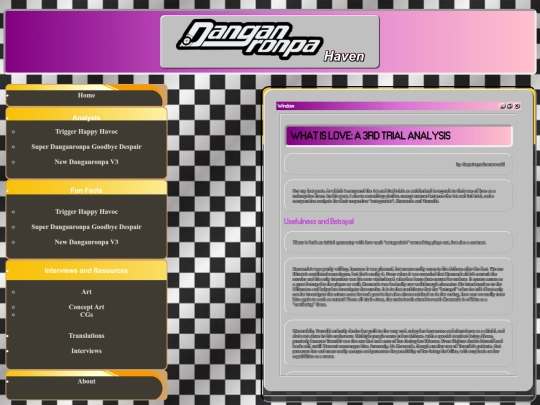540x405 pixels.
Task: Open the Art link
Action: pyautogui.click(x=86, y=292)
